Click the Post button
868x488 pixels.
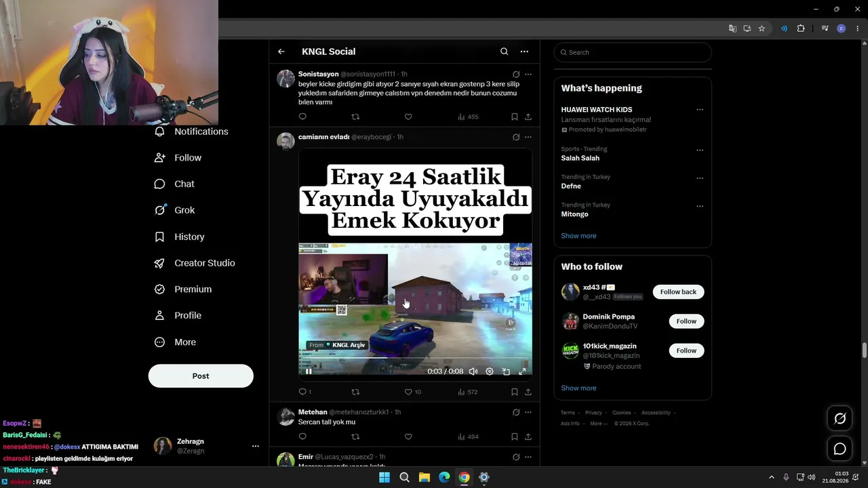tap(201, 376)
